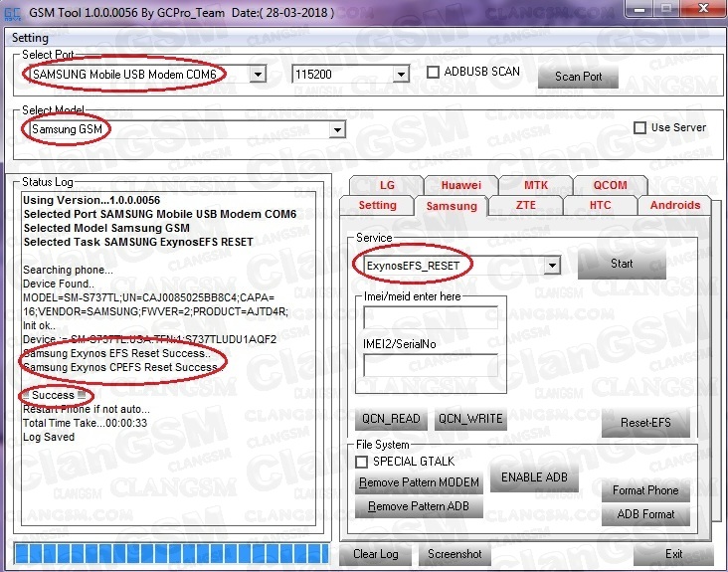
Task: Switch to the QCOM tab
Action: pos(610,185)
